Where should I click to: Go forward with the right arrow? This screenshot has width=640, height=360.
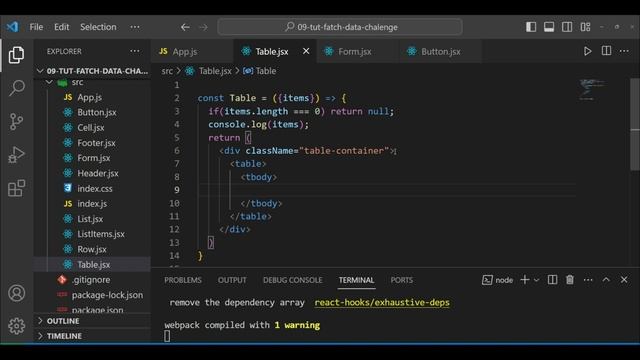tap(203, 27)
